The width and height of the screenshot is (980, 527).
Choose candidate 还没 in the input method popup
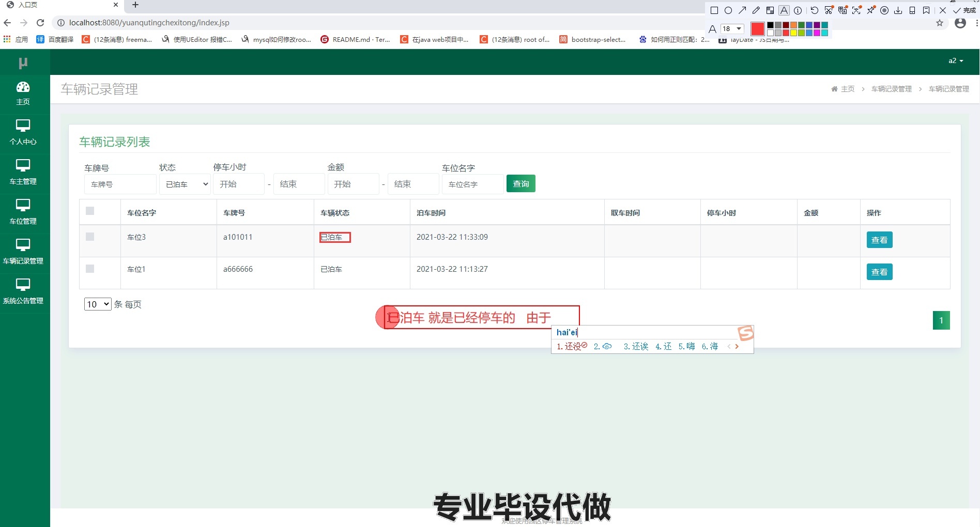tap(571, 347)
